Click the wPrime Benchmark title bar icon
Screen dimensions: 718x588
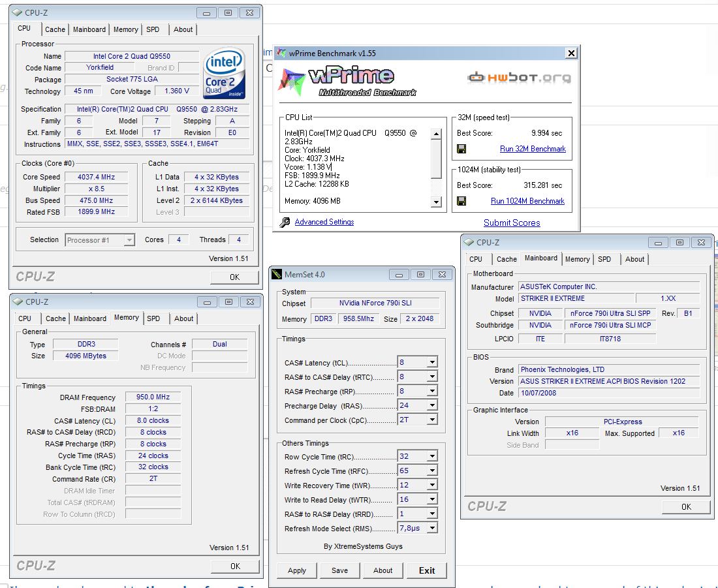point(281,53)
